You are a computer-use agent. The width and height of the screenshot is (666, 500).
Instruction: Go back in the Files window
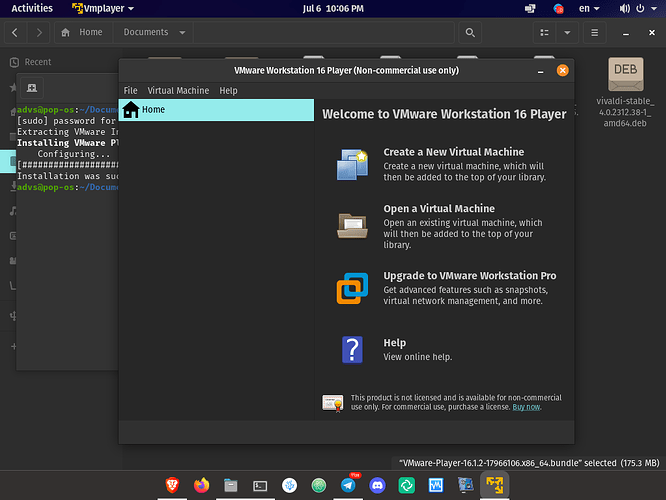point(15,32)
